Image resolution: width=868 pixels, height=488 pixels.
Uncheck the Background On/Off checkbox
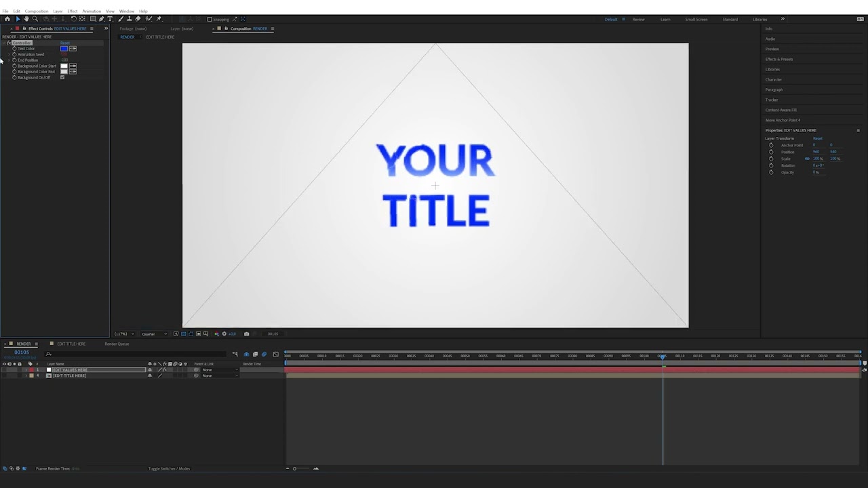[62, 77]
